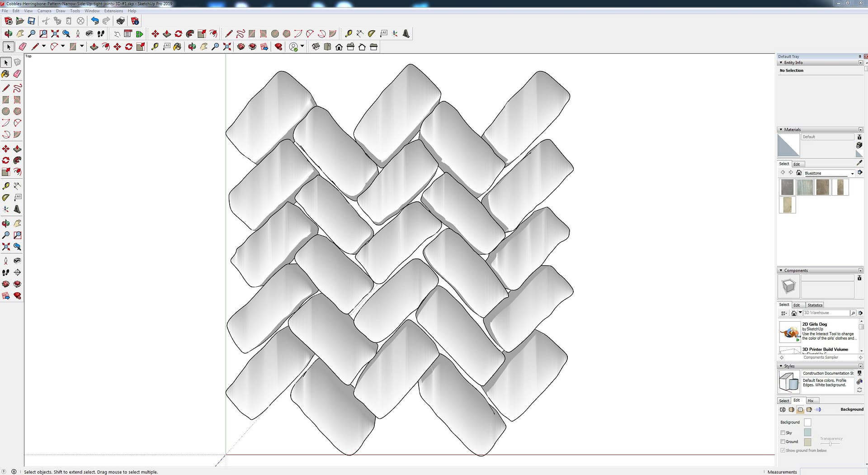This screenshot has height=475, width=868.
Task: Switch to Iso house view icon
Action: pyautogui.click(x=316, y=47)
